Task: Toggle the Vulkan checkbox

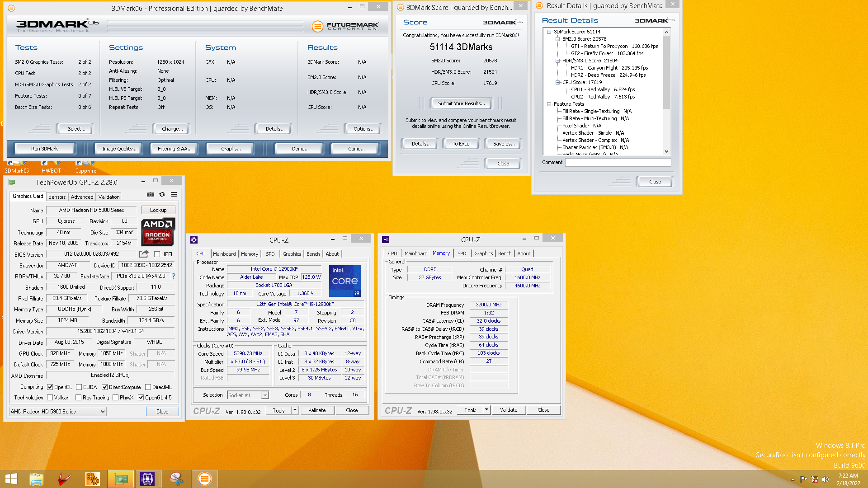Action: [x=50, y=398]
